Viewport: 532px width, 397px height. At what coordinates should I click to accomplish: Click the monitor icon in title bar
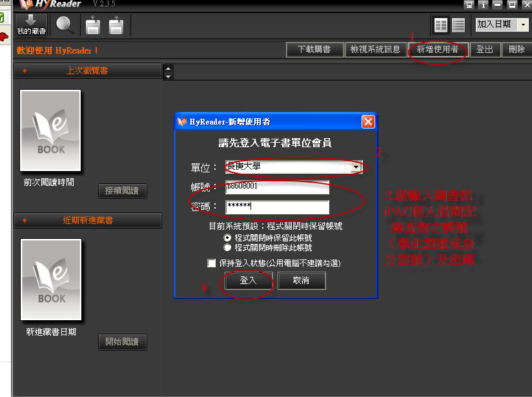pyautogui.click(x=469, y=5)
